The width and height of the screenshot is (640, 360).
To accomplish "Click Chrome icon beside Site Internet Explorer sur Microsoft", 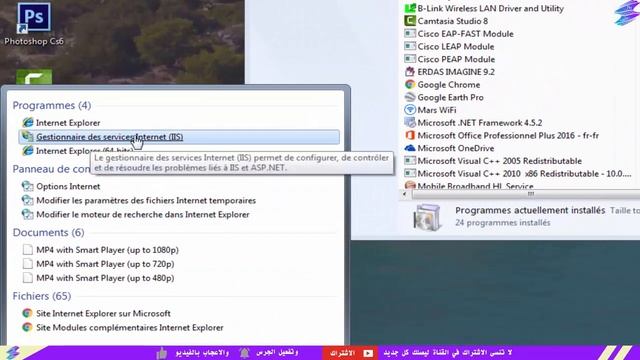I will pos(27,313).
